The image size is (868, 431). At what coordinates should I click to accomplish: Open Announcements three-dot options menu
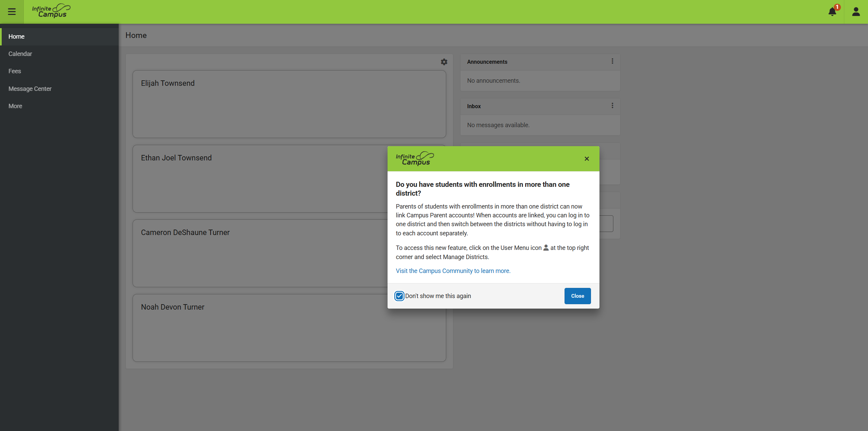pyautogui.click(x=612, y=61)
